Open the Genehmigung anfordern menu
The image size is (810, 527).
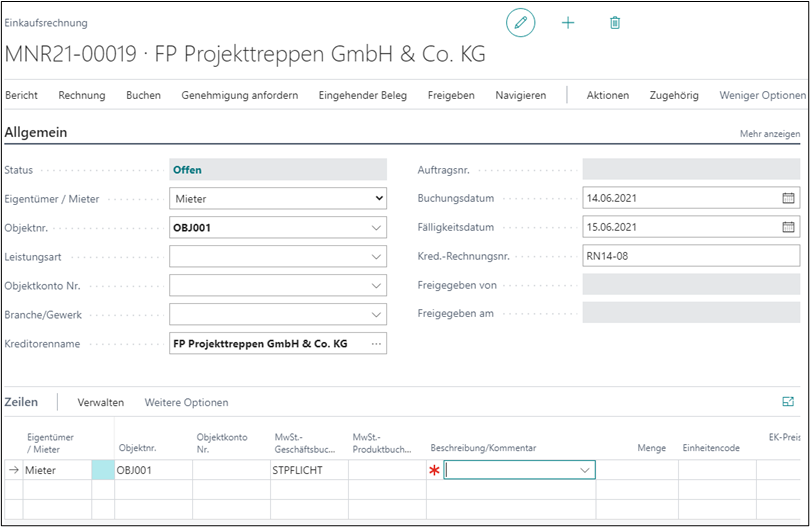[x=239, y=95]
